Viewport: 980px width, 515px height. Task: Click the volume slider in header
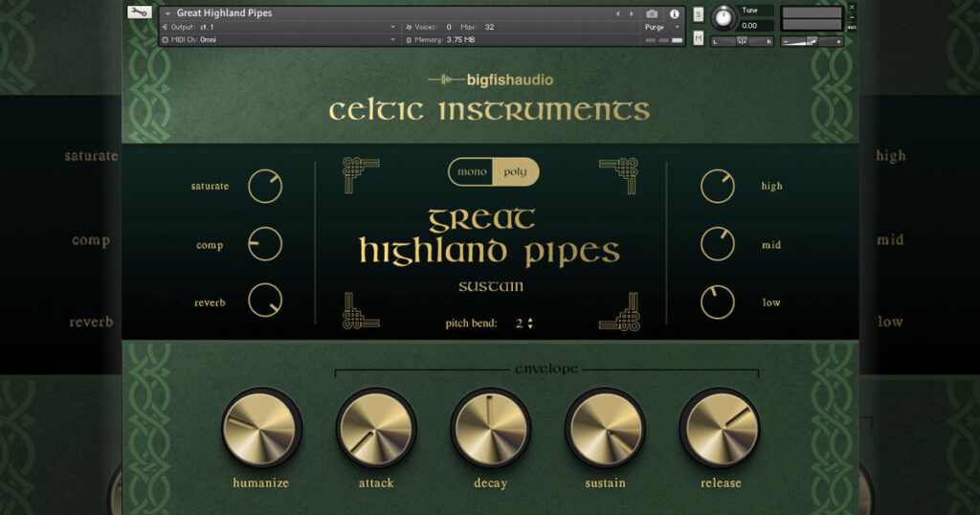tap(812, 41)
